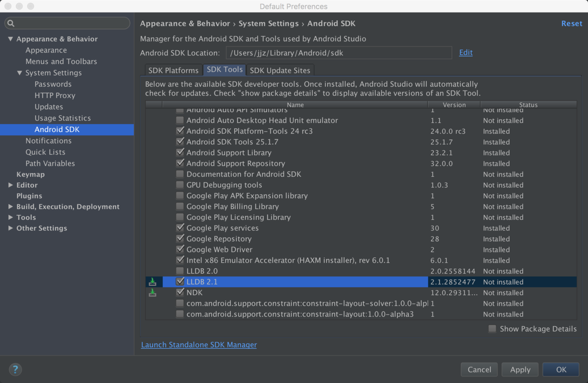The height and width of the screenshot is (383, 588).
Task: Click the magnifier icon in search box
Action: [11, 23]
